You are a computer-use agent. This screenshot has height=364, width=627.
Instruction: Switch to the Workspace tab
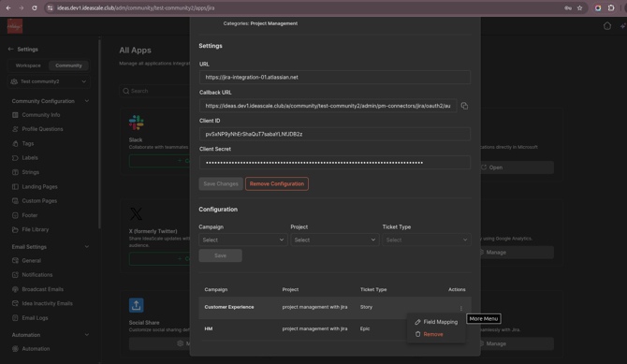click(x=28, y=66)
